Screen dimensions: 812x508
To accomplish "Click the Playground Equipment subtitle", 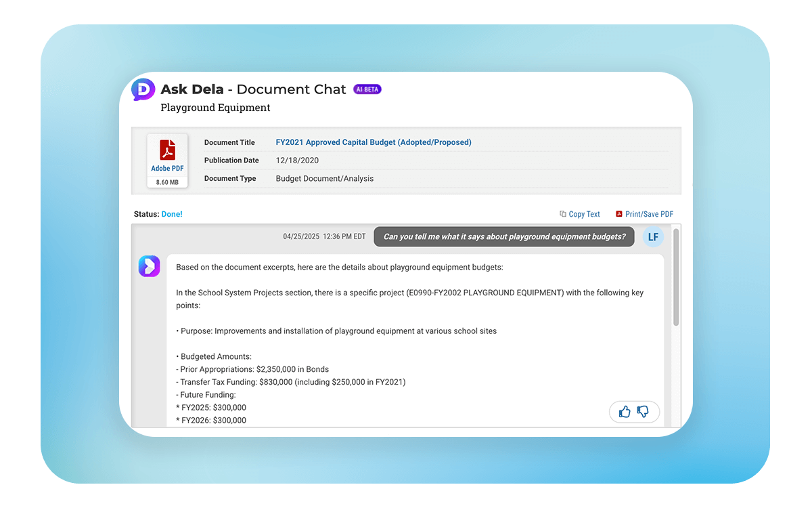I will pos(215,108).
